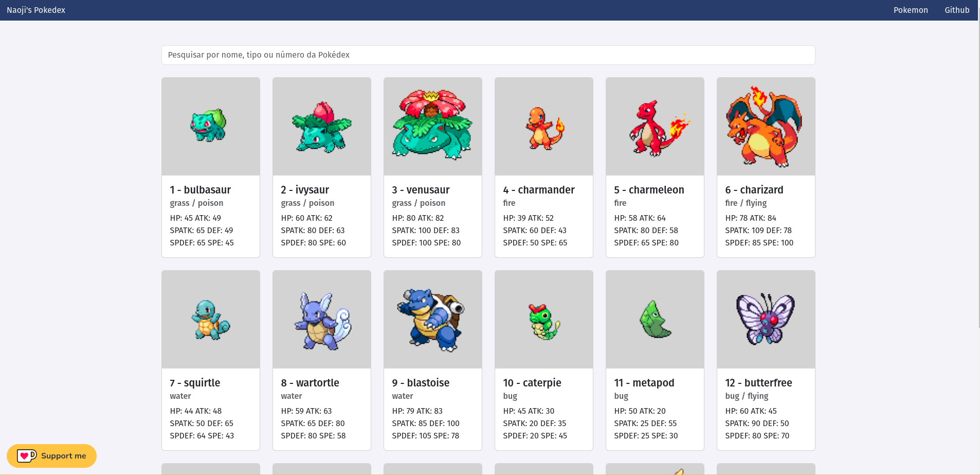Click the Blastoise sprite image
The image size is (980, 475).
tap(431, 320)
